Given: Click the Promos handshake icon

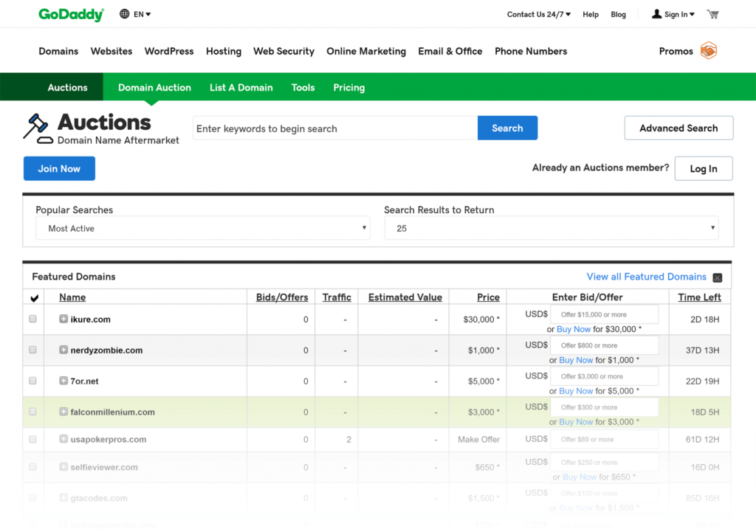Looking at the screenshot, I should coord(709,51).
